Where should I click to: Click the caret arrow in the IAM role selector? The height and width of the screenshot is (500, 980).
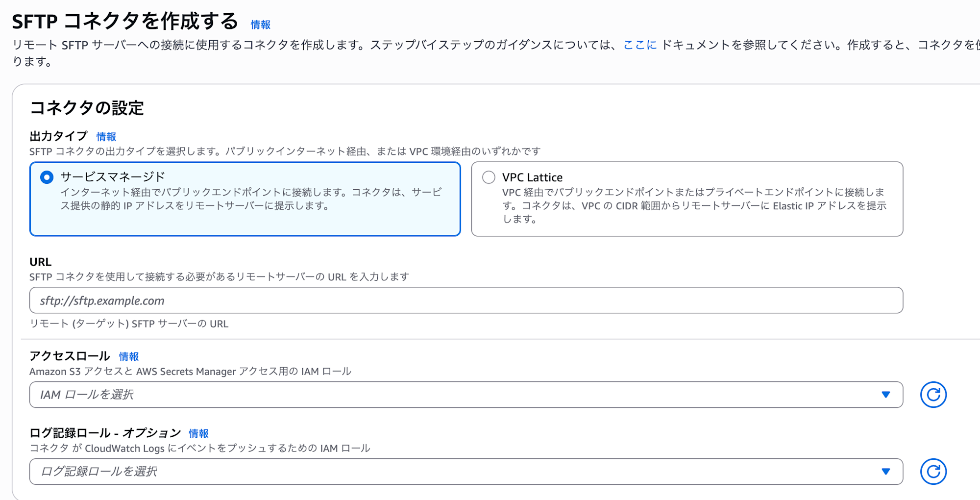(885, 395)
